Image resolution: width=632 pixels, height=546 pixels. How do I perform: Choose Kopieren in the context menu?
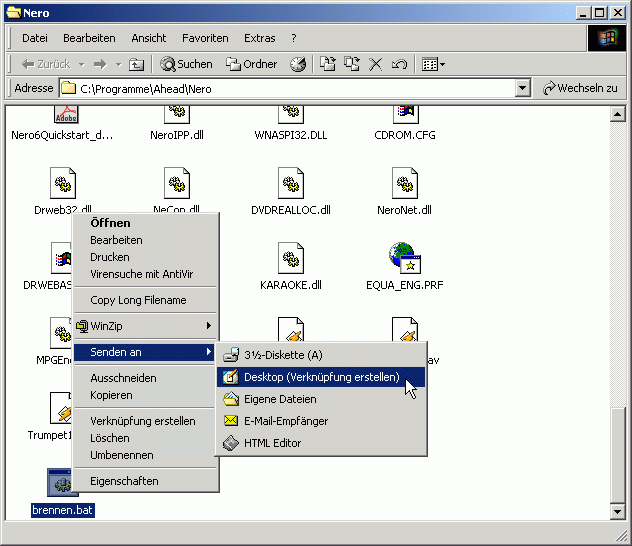pos(146,395)
